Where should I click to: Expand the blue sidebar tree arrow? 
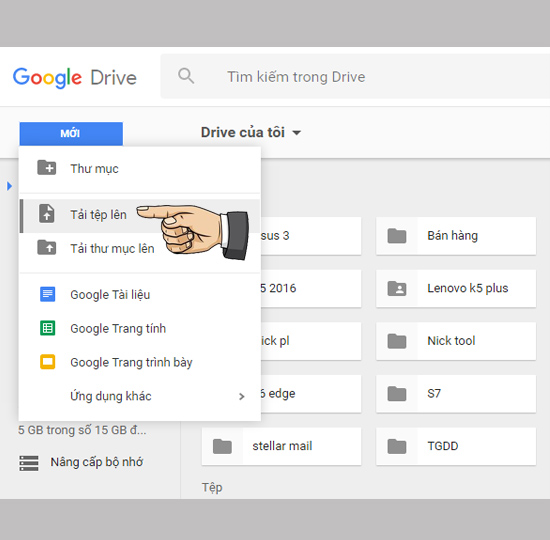pos(9,186)
